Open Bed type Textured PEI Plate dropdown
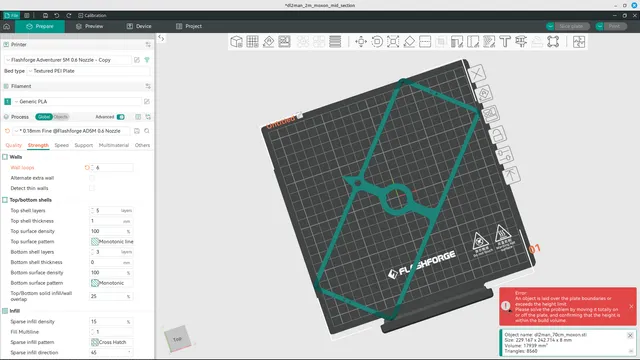 click(x=88, y=71)
